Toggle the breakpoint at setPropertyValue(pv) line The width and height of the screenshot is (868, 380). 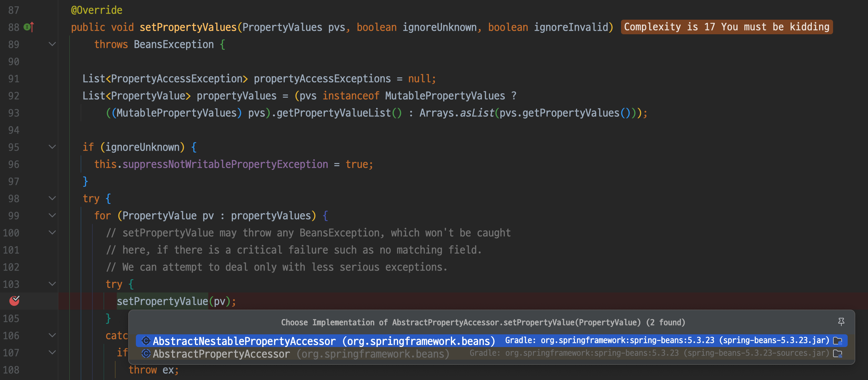(14, 301)
